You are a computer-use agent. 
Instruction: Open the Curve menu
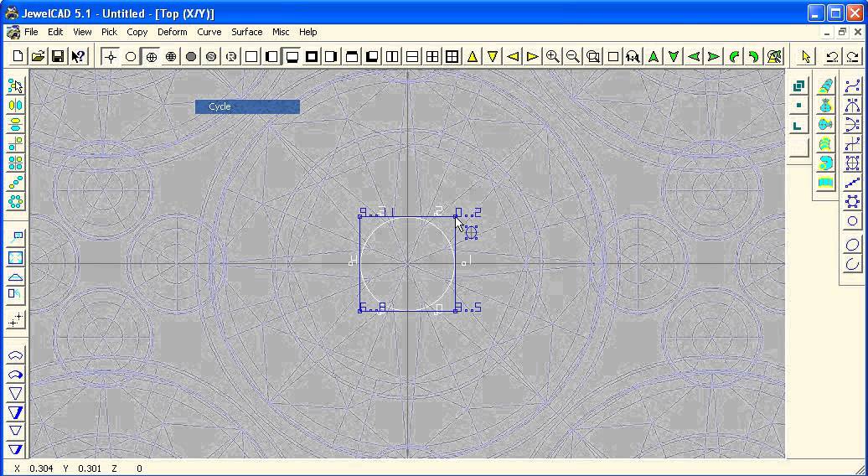[209, 32]
